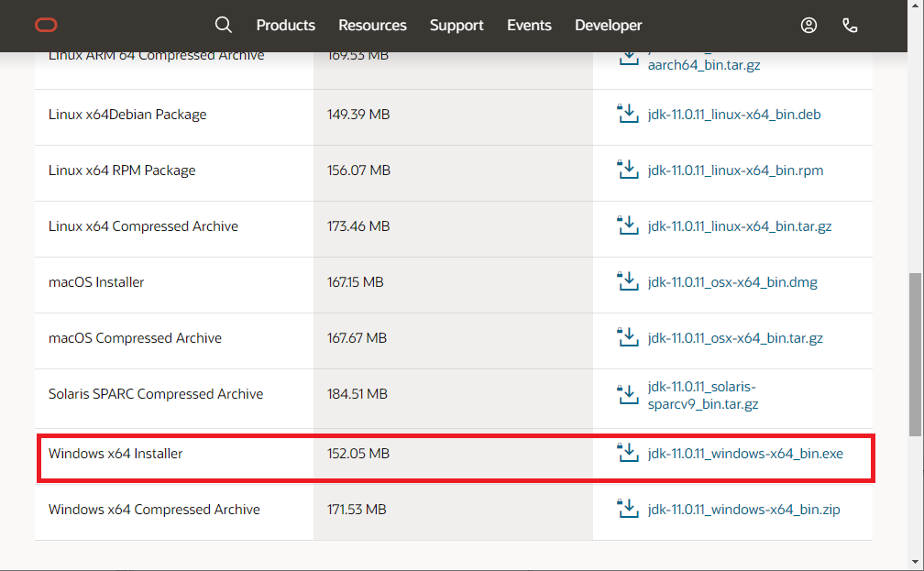Screen dimensions: 924x571
Task: Download jdk-11.0.11_linux-x64_bin.deb link
Action: pyautogui.click(x=734, y=115)
